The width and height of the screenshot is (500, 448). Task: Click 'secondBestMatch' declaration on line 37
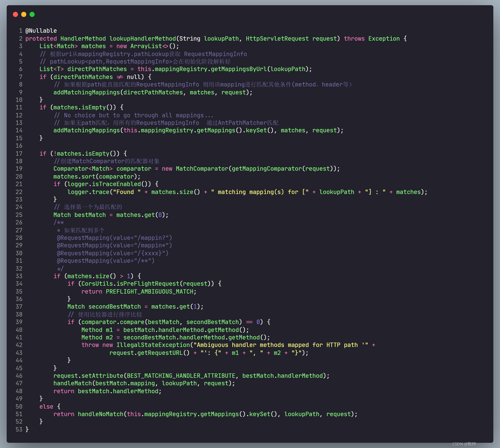[115, 307]
